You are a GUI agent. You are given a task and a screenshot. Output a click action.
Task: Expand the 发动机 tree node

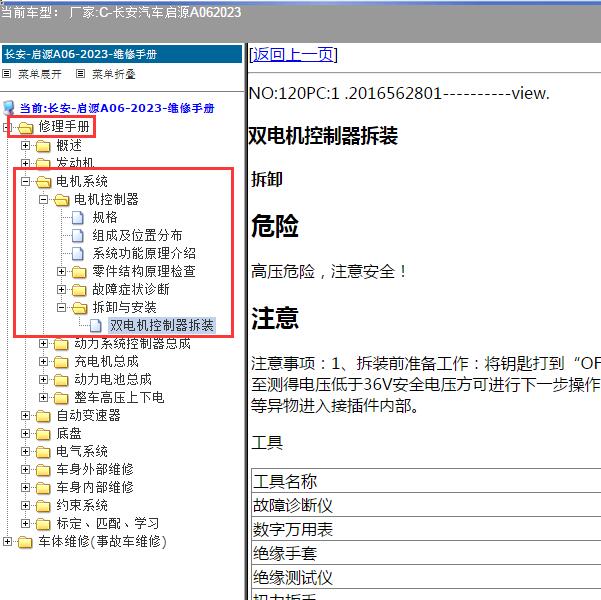tap(25, 163)
